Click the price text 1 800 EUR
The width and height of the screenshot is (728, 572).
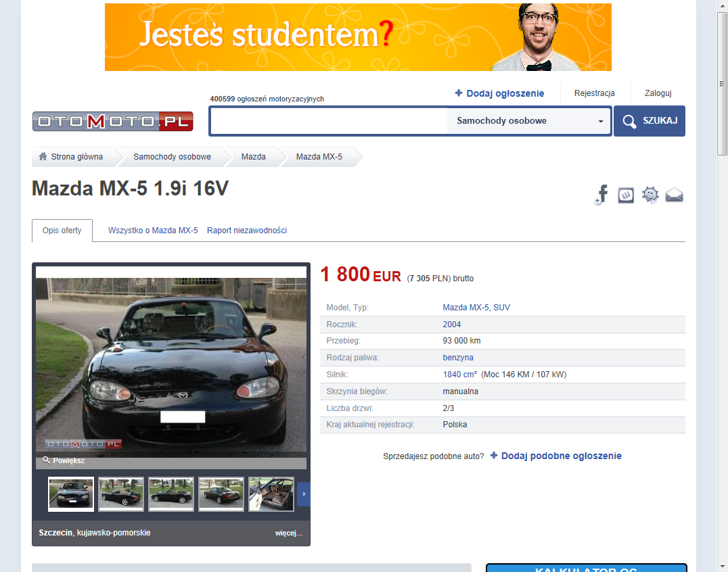361,275
